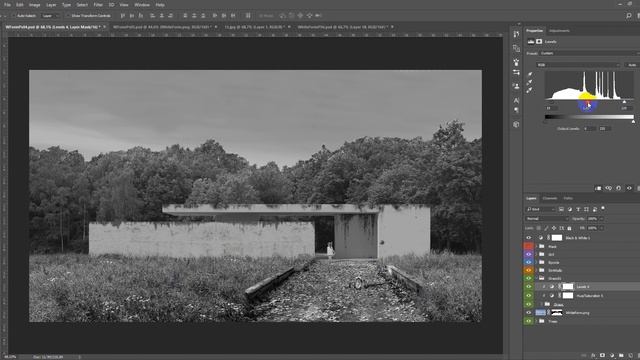Select the white point eyedropper in Levels
Screen dimensions: 640x360
530,91
